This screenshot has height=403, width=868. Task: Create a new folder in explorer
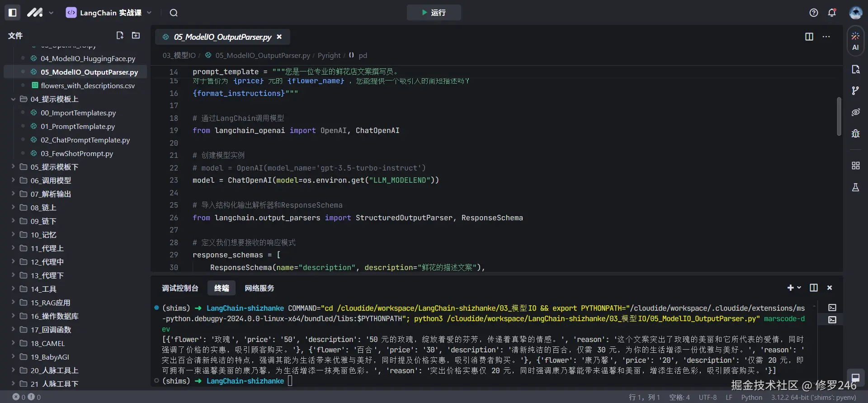click(136, 35)
